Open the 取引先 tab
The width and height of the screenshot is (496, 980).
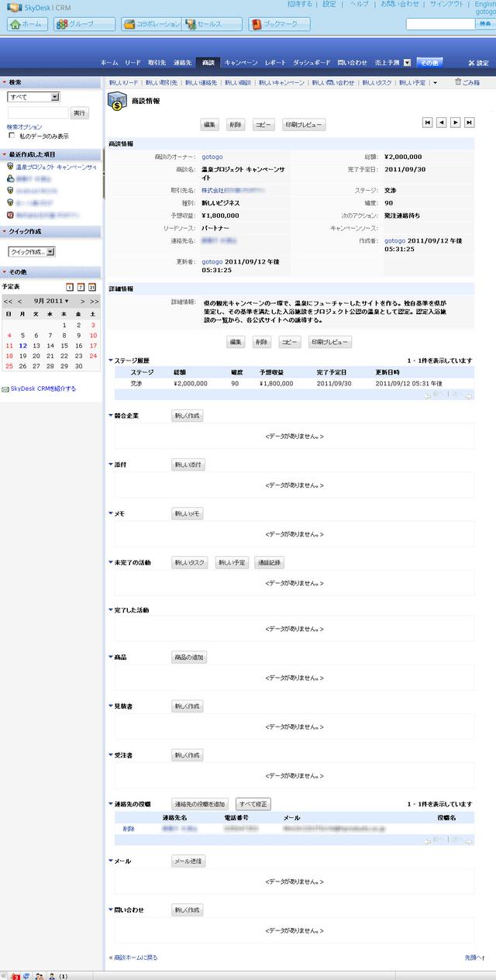(x=157, y=62)
